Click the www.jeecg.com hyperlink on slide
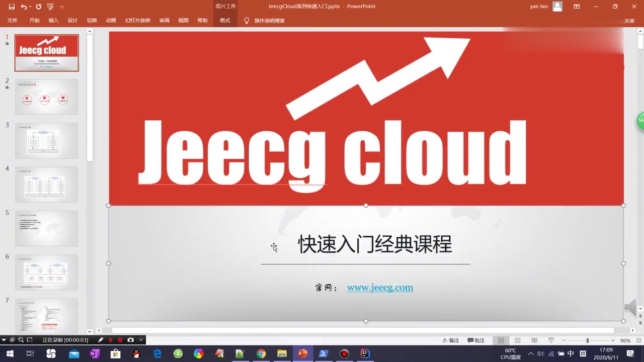The height and width of the screenshot is (362, 644). (380, 288)
